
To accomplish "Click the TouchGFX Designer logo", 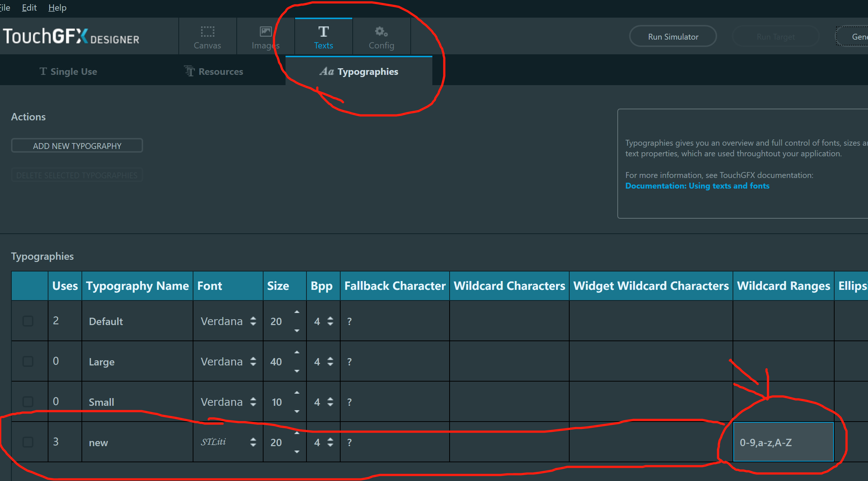I will 71,37.
